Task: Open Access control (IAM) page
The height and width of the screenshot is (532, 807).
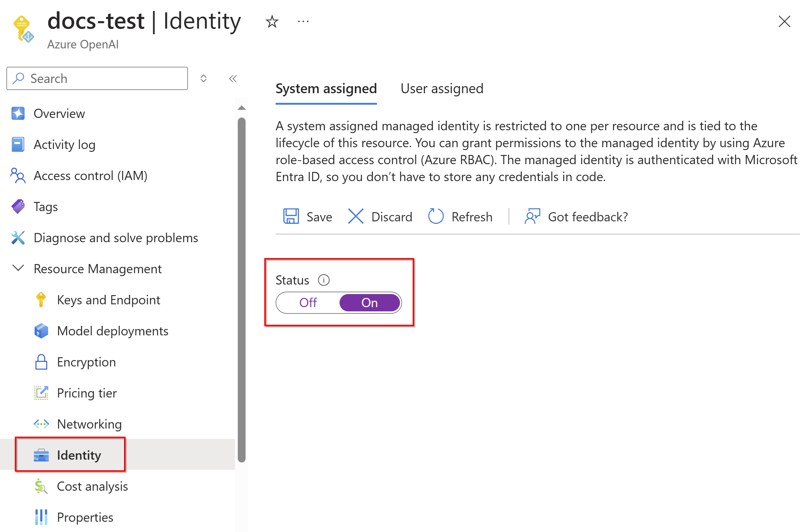Action: tap(90, 176)
